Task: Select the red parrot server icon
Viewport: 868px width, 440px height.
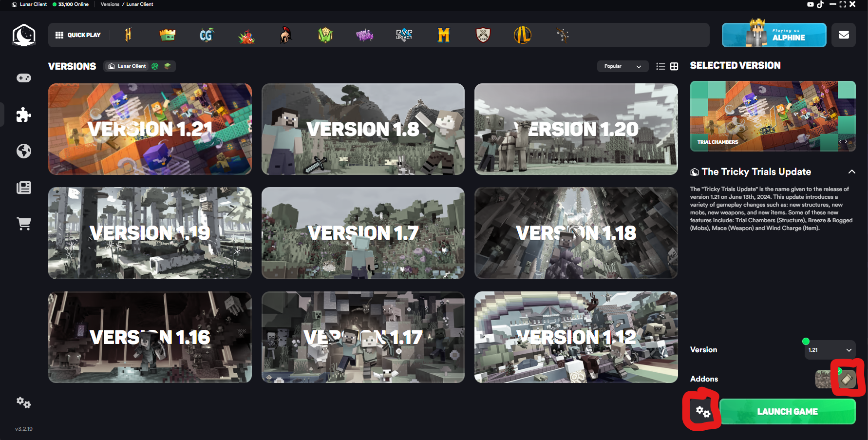Action: (246, 36)
